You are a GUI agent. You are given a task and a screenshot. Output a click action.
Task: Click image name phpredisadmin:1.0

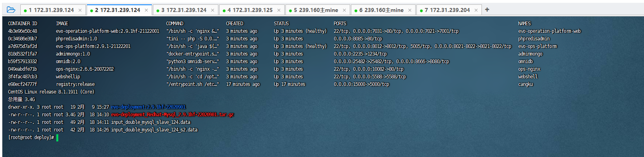tap(77, 39)
